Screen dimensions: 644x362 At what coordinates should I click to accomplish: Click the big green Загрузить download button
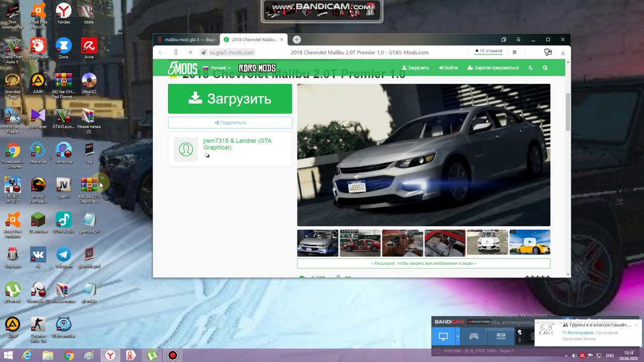[230, 99]
